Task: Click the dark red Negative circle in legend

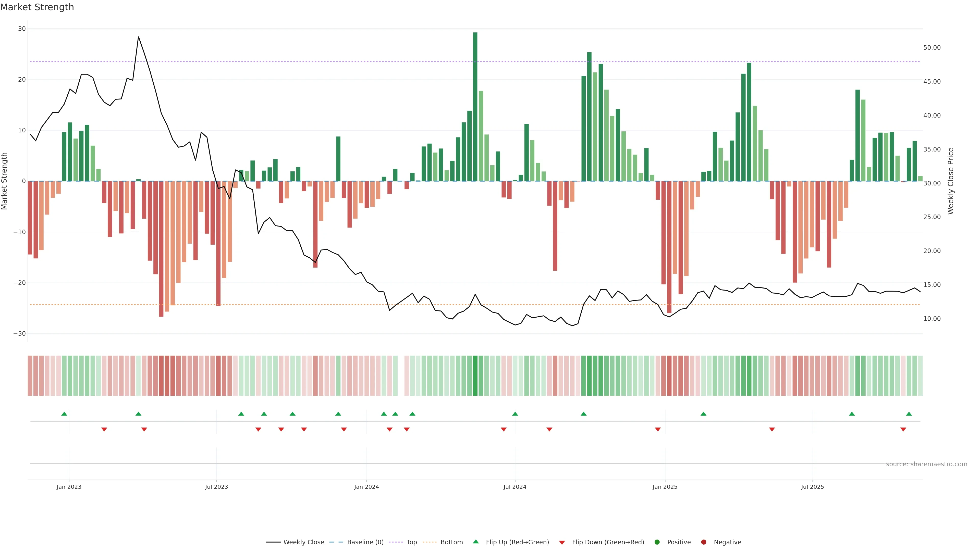Action: pyautogui.click(x=703, y=542)
